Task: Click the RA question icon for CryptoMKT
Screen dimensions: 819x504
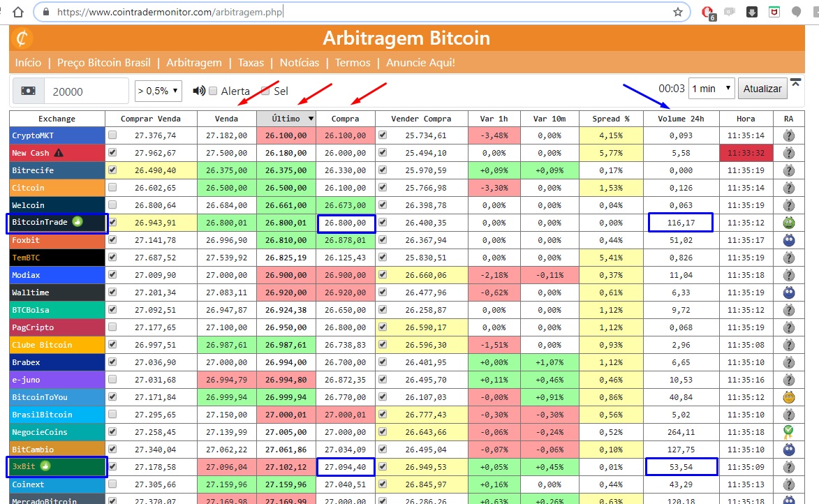Action: pyautogui.click(x=789, y=136)
